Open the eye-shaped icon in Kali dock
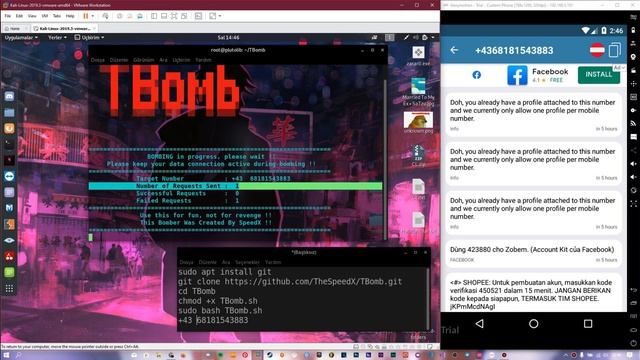 (x=9, y=240)
